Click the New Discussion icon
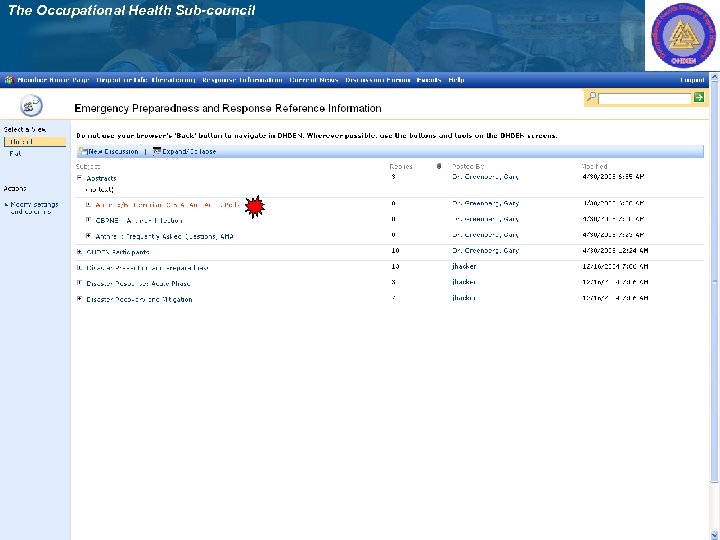This screenshot has width=720, height=540. click(x=83, y=151)
